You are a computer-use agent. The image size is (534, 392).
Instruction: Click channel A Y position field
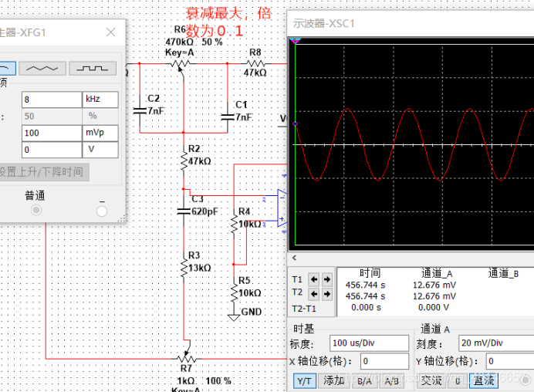click(510, 361)
